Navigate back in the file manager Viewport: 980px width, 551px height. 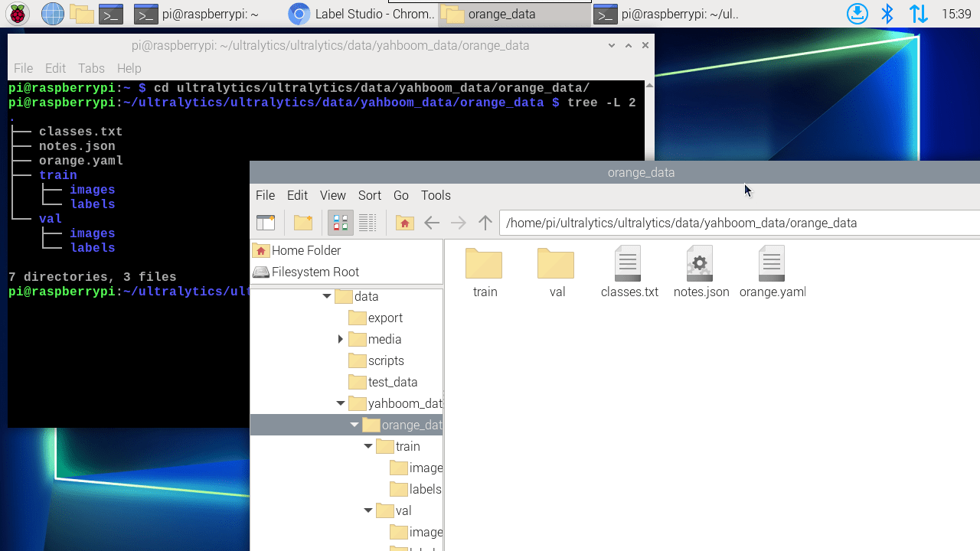[432, 223]
